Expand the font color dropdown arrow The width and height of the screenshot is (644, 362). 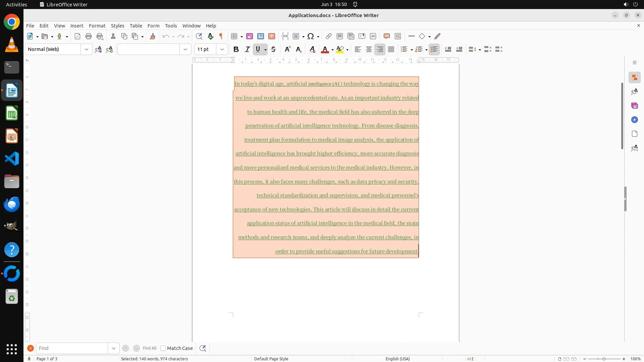click(332, 50)
